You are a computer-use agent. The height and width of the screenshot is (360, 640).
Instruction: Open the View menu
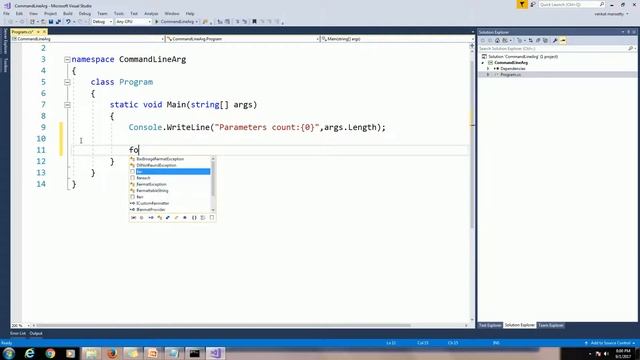[33, 13]
